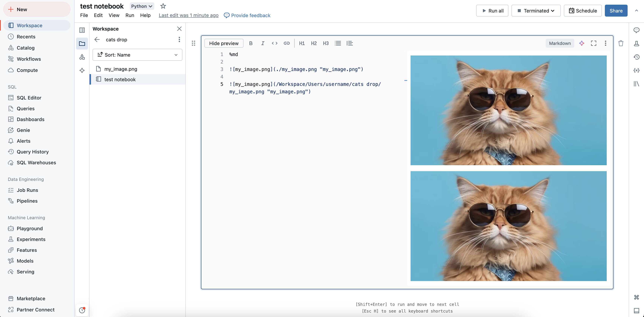The image size is (644, 317).
Task: Open the Run menu
Action: [130, 15]
